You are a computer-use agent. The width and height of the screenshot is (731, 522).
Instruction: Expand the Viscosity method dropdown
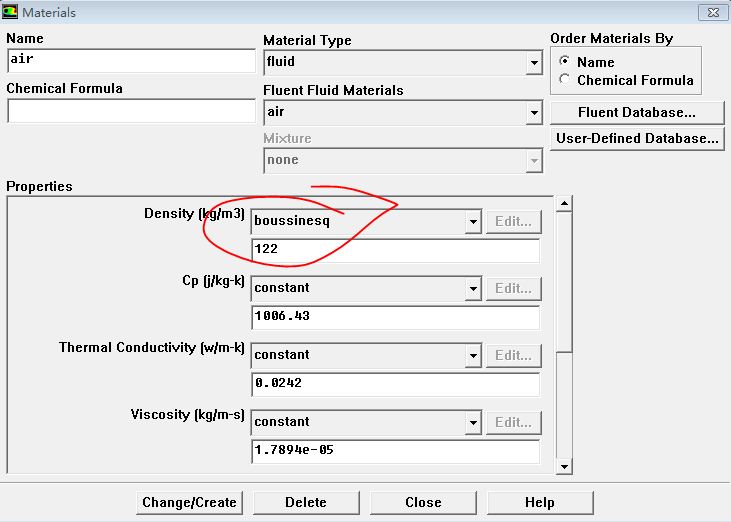click(x=473, y=422)
